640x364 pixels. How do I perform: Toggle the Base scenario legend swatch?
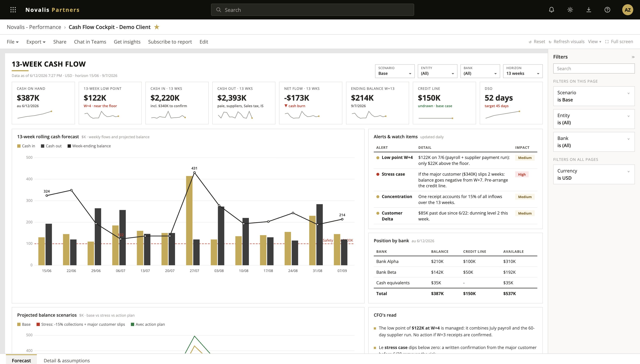19,324
